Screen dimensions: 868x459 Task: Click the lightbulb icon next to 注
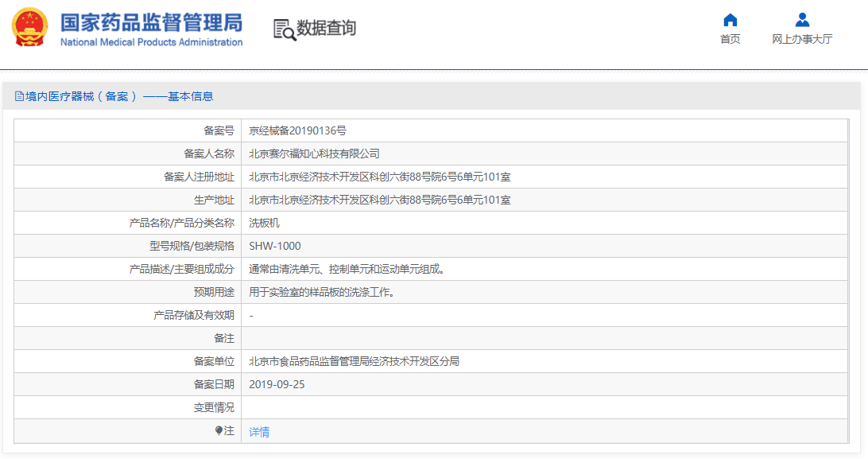219,430
